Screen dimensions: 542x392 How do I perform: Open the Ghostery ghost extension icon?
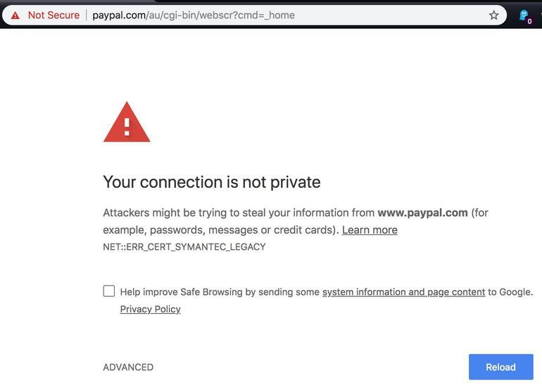click(x=523, y=14)
